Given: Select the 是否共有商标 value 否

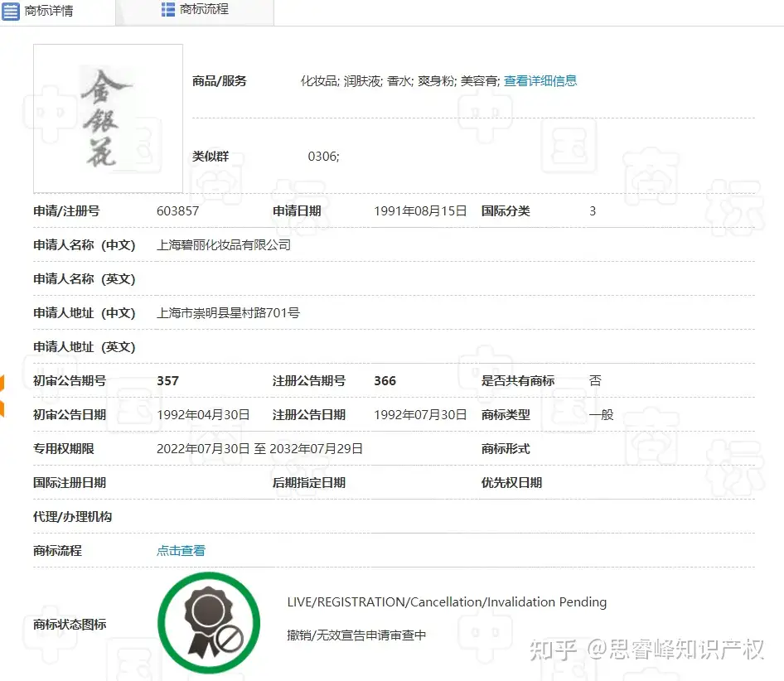Looking at the screenshot, I should [595, 381].
